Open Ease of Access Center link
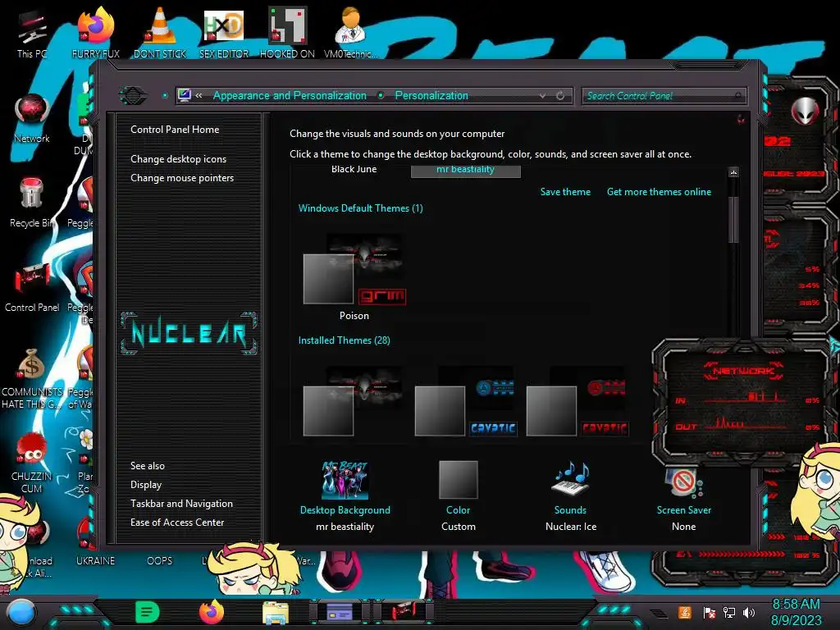Screen dimensions: 840x630 pos(177,523)
